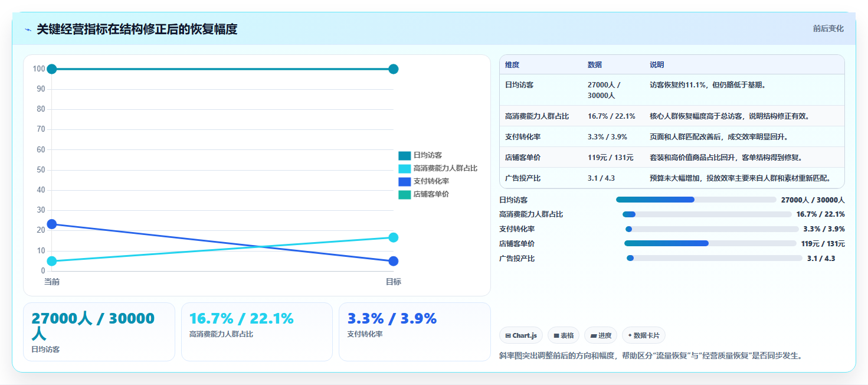The width and height of the screenshot is (868, 385).
Task: Click the 前后变化 label in the header
Action: click(828, 28)
